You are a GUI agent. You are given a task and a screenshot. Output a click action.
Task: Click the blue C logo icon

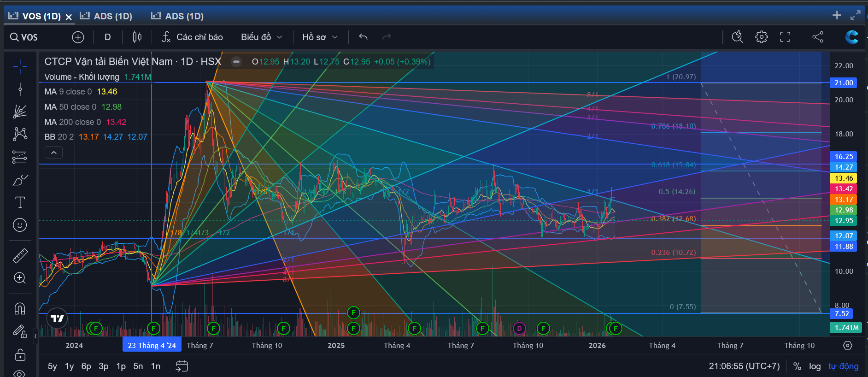(852, 37)
